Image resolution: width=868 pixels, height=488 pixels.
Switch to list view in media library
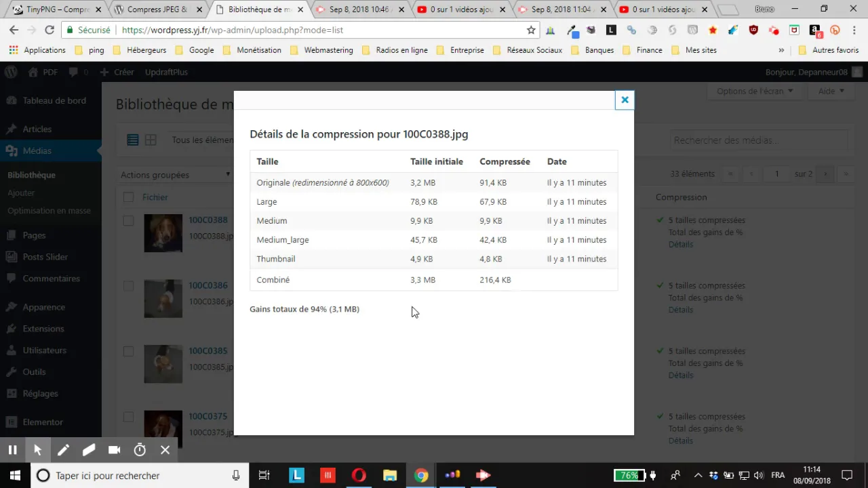[133, 140]
